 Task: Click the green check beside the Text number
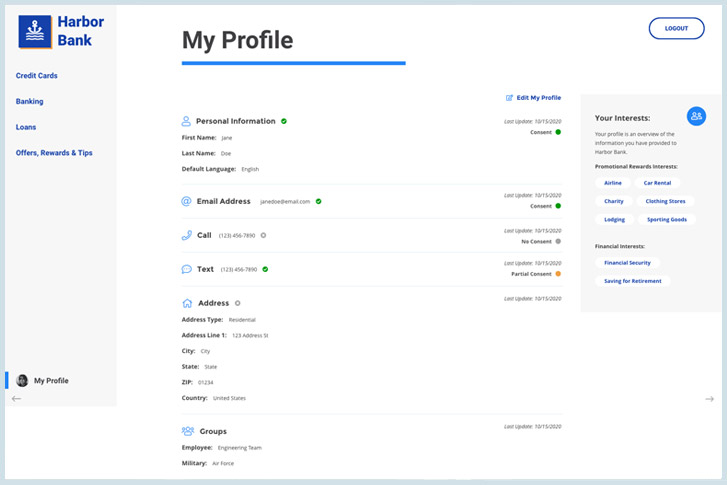265,269
